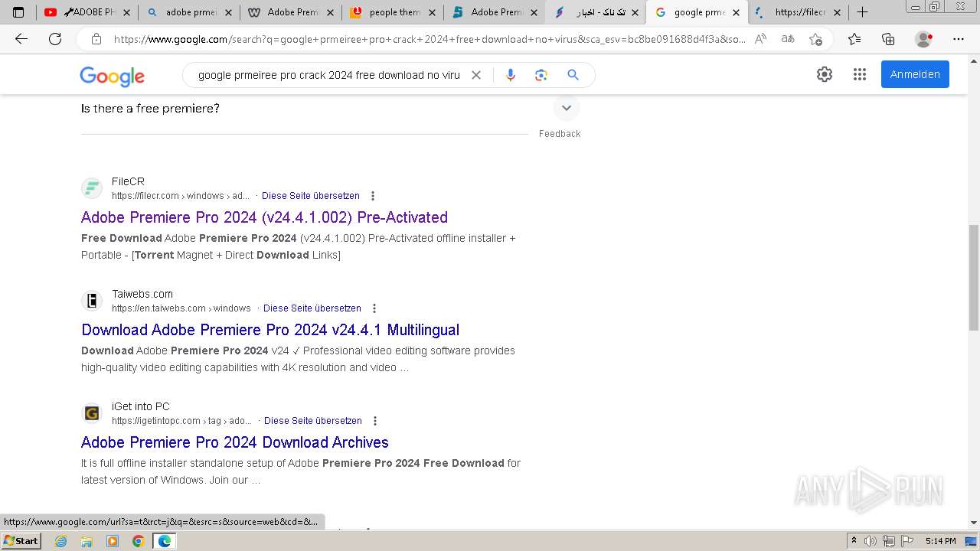Click the iGet into PC favicon

point(92,413)
